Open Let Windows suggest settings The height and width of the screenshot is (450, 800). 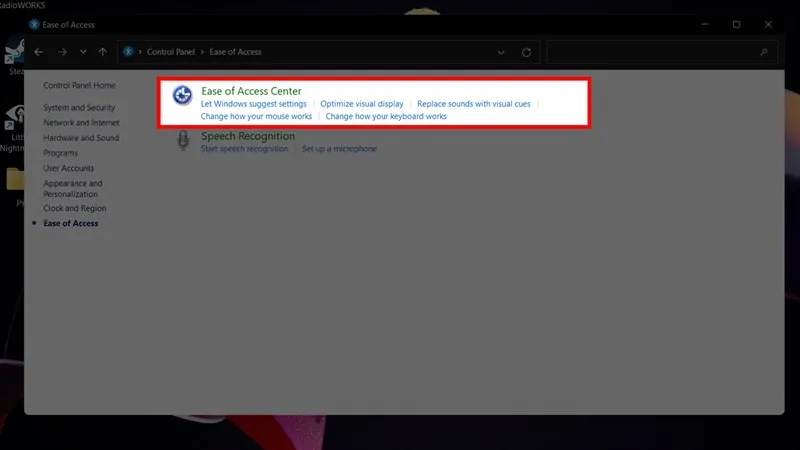click(253, 104)
